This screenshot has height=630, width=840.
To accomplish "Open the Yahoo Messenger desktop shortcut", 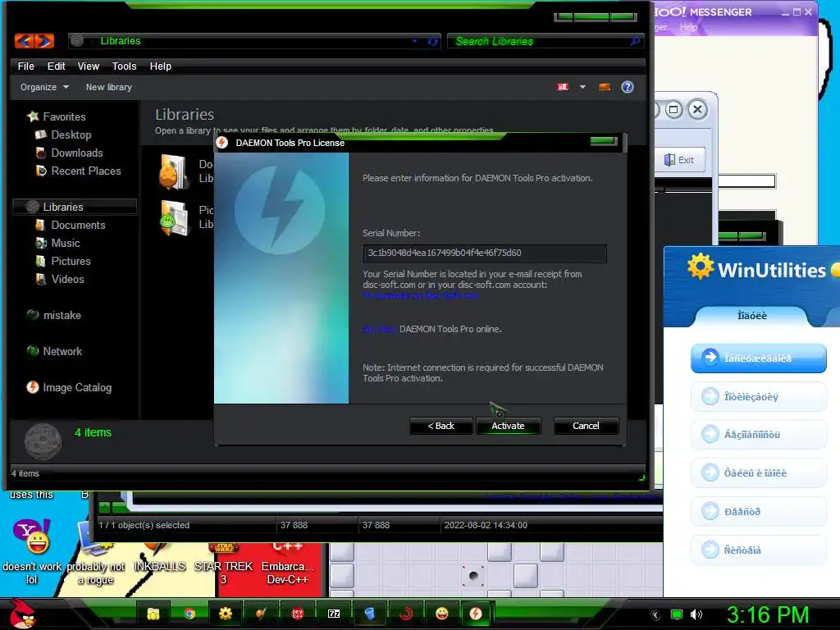I will click(x=32, y=552).
